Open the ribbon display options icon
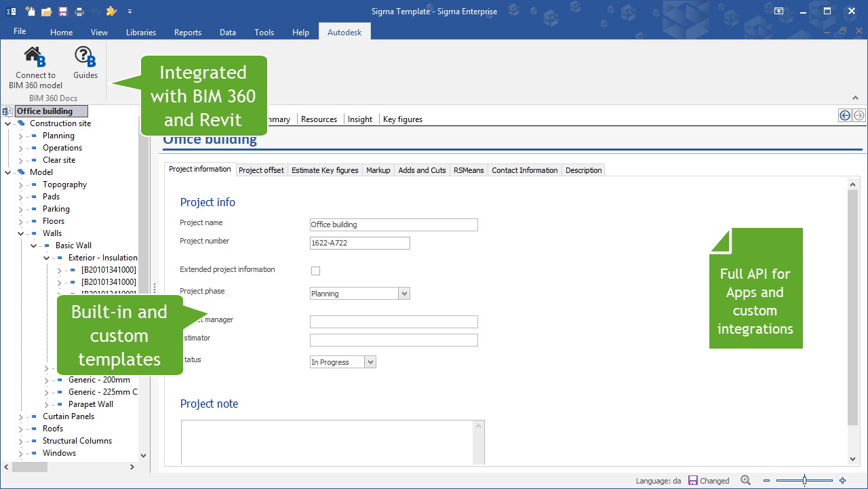This screenshot has width=868, height=489. (779, 12)
